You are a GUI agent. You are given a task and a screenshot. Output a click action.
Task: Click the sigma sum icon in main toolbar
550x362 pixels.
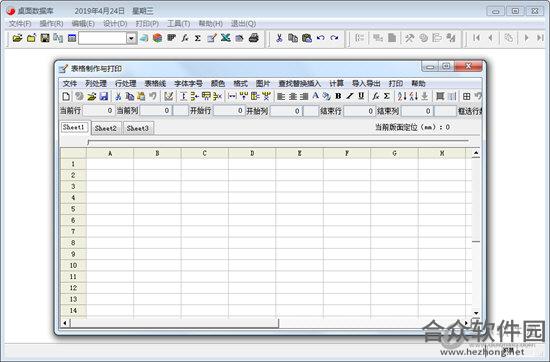point(198,38)
